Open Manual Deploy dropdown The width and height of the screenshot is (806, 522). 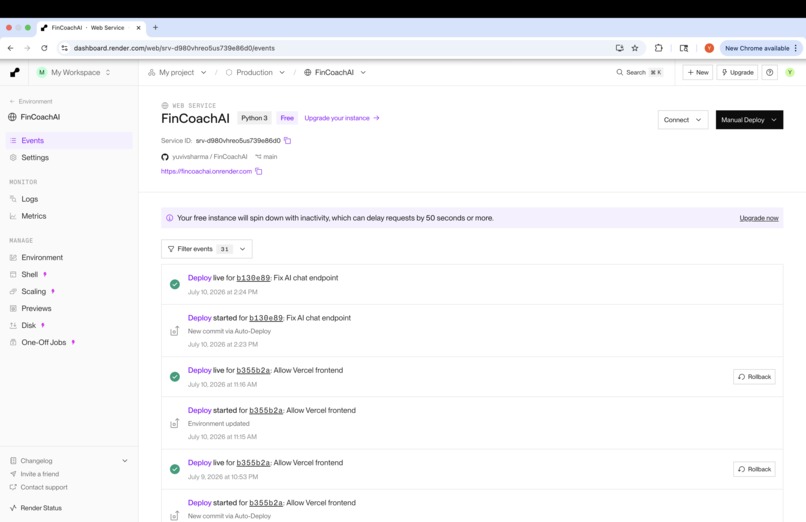(x=749, y=120)
